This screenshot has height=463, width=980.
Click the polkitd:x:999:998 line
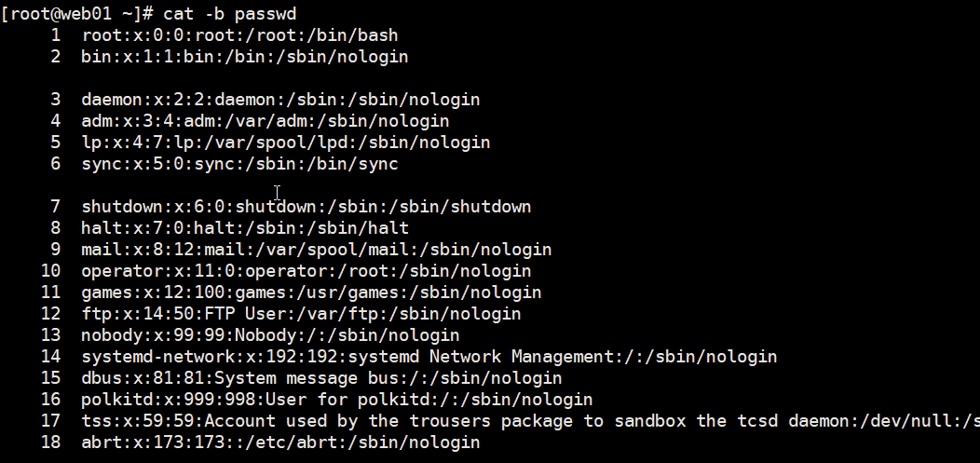(x=337, y=400)
